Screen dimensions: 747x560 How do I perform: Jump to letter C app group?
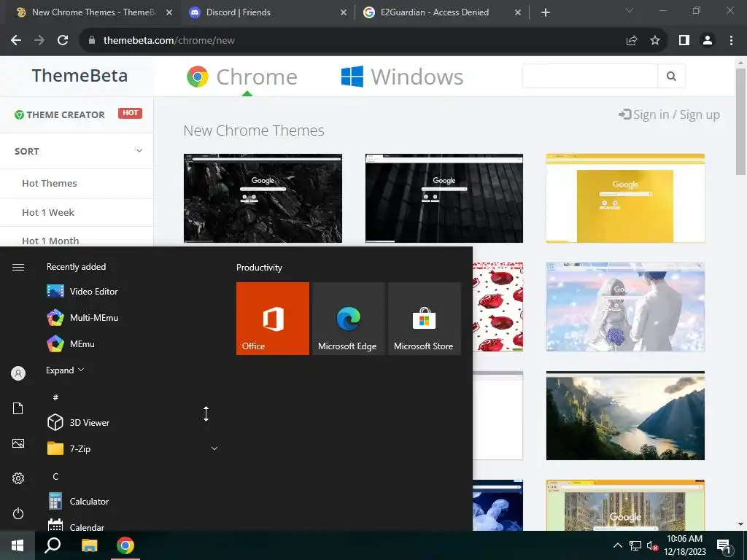point(55,476)
